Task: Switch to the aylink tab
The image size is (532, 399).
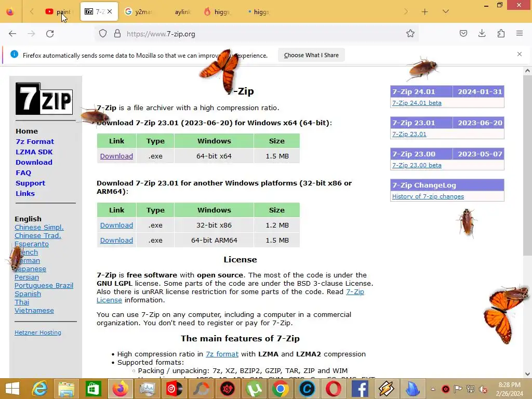Action: click(180, 12)
